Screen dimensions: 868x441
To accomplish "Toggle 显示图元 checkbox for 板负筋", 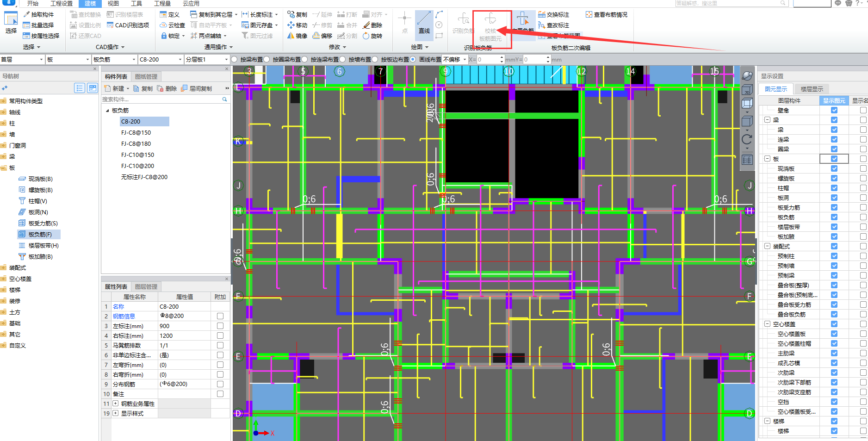I will 834,217.
